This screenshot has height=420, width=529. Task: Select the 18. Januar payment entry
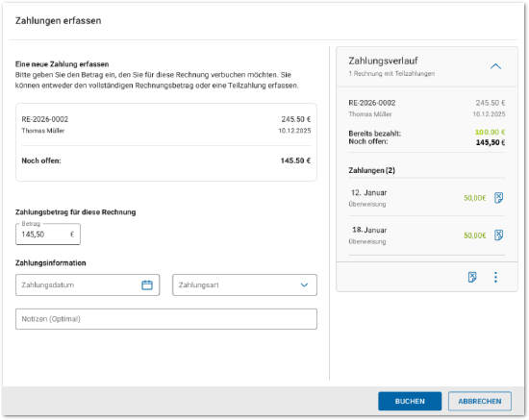tap(427, 235)
